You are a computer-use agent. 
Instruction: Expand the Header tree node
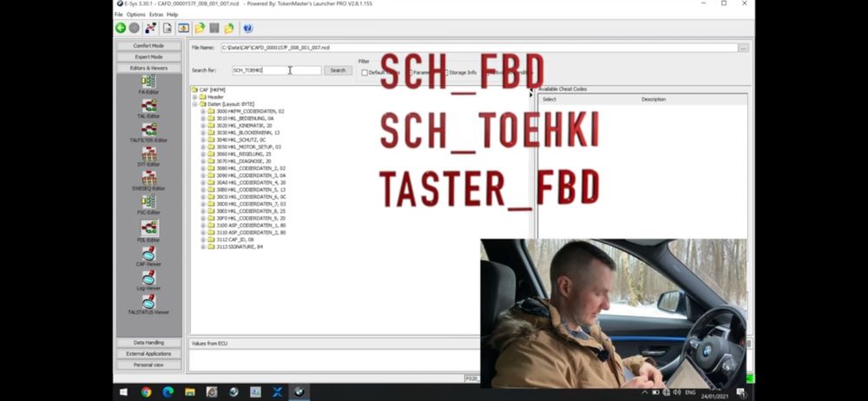click(194, 97)
